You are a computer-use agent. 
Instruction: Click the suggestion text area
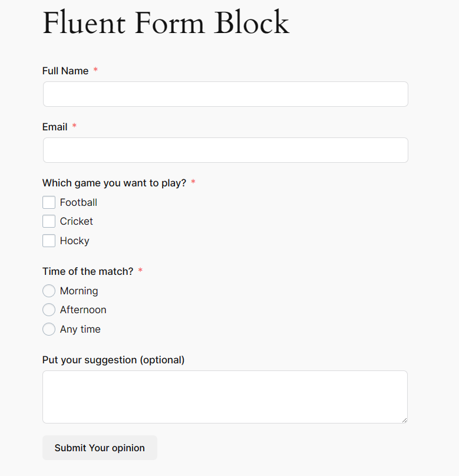click(225, 396)
